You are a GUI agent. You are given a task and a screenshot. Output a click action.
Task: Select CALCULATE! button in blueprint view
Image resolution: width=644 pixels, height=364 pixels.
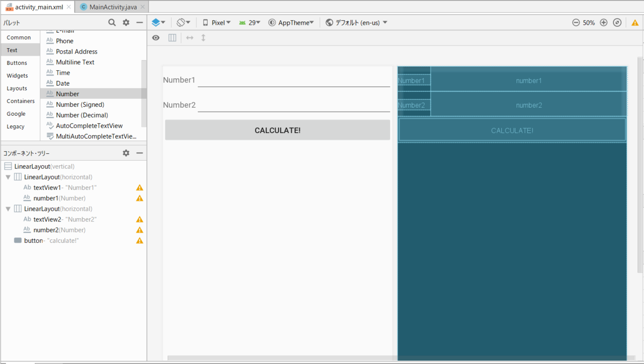[512, 130]
